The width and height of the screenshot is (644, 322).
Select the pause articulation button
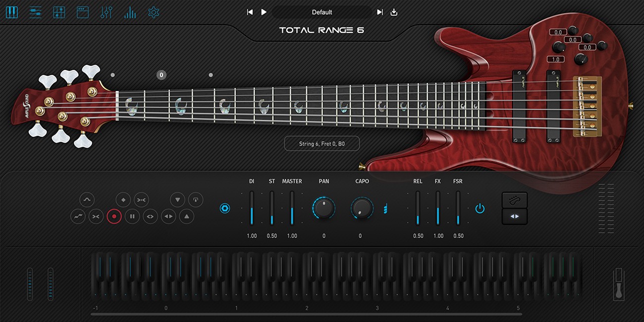[x=132, y=216]
